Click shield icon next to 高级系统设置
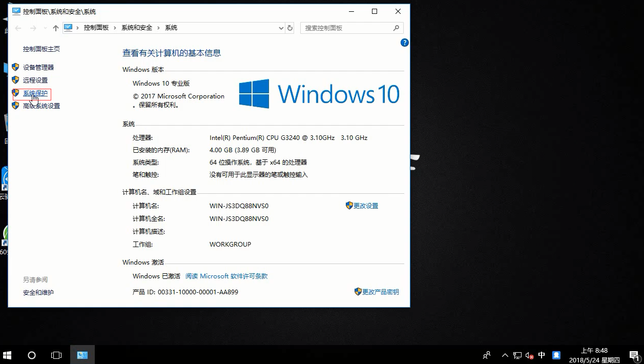This screenshot has width=644, height=364. tap(15, 106)
